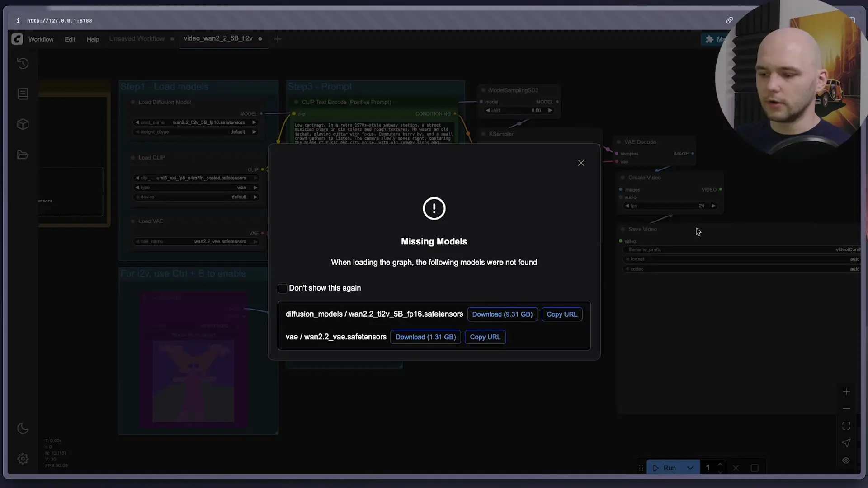
Task: Open the Manager puzzle button
Action: pyautogui.click(x=716, y=39)
